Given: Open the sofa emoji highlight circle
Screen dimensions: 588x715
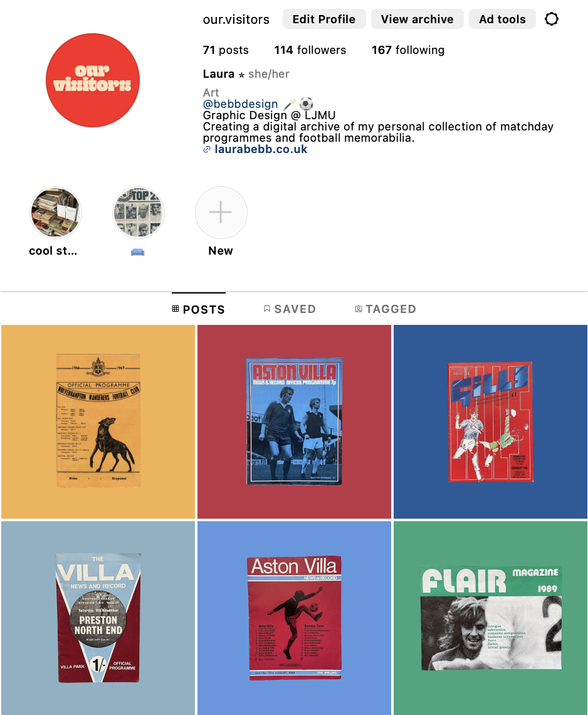Looking at the screenshot, I should click(138, 213).
